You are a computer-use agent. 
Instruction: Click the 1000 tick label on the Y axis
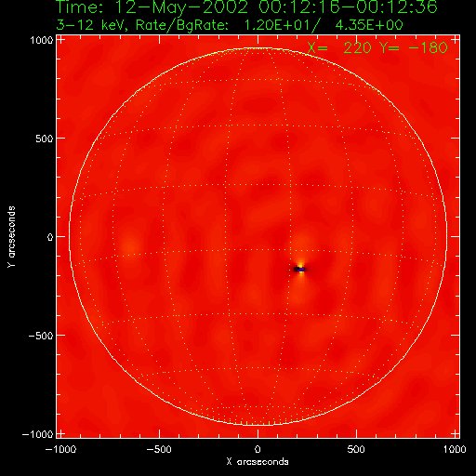[x=42, y=40]
